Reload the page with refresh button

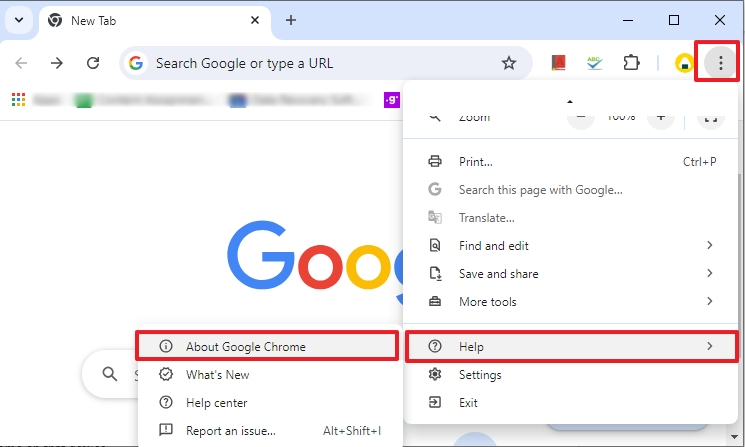point(93,63)
